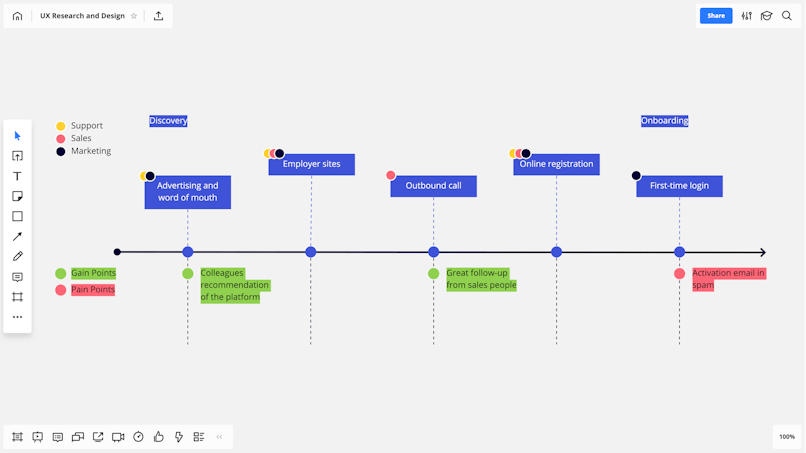Select the Great follow-up from sales people note
The image size is (806, 453).
point(481,279)
